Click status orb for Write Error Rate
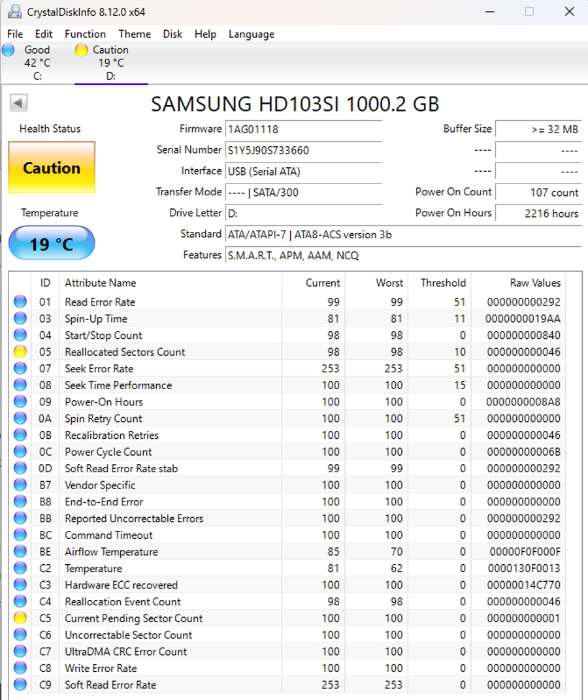The width and height of the screenshot is (588, 700). click(20, 668)
